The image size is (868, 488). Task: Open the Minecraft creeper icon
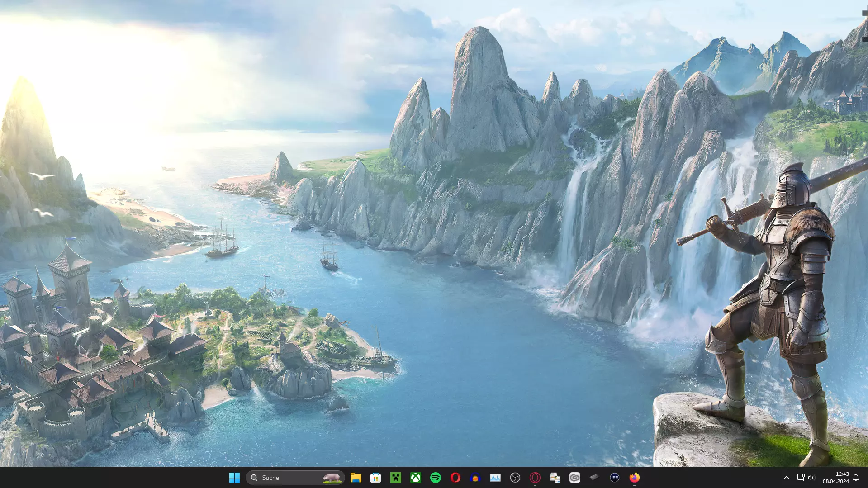pyautogui.click(x=396, y=478)
